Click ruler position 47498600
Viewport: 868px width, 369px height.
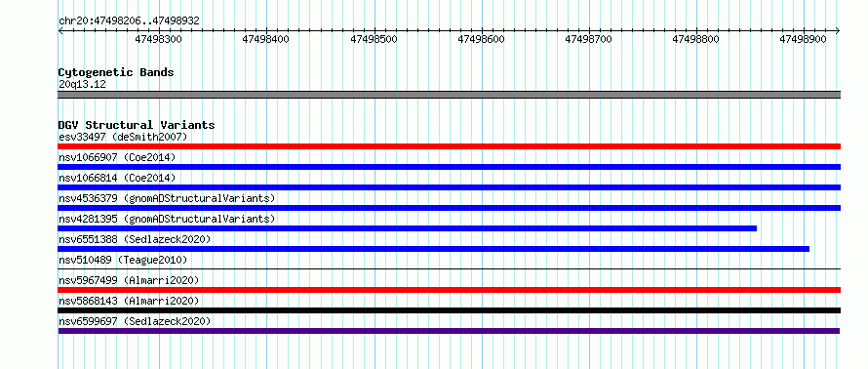[x=481, y=39]
